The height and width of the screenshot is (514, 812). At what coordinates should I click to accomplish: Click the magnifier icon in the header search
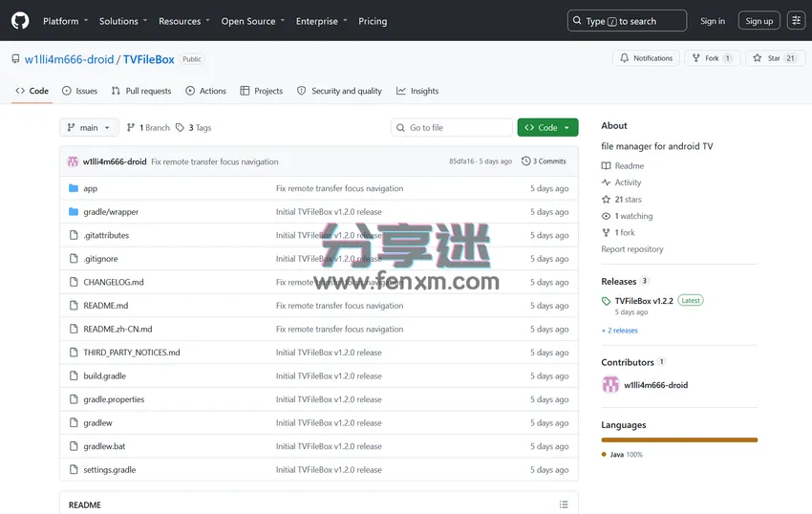pos(577,21)
